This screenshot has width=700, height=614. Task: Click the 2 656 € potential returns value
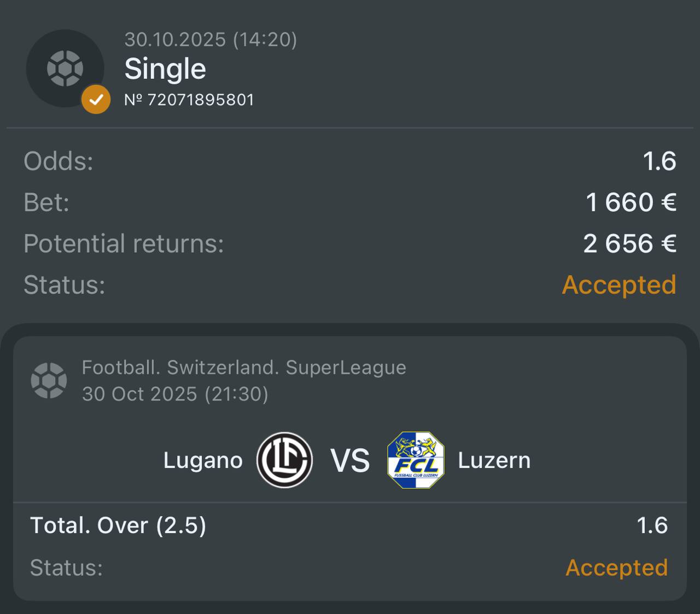click(629, 244)
